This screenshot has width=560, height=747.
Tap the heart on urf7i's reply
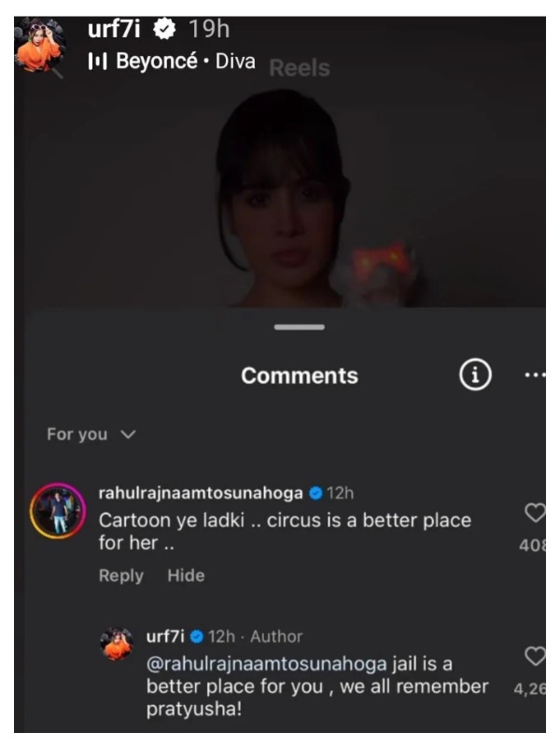pyautogui.click(x=535, y=657)
